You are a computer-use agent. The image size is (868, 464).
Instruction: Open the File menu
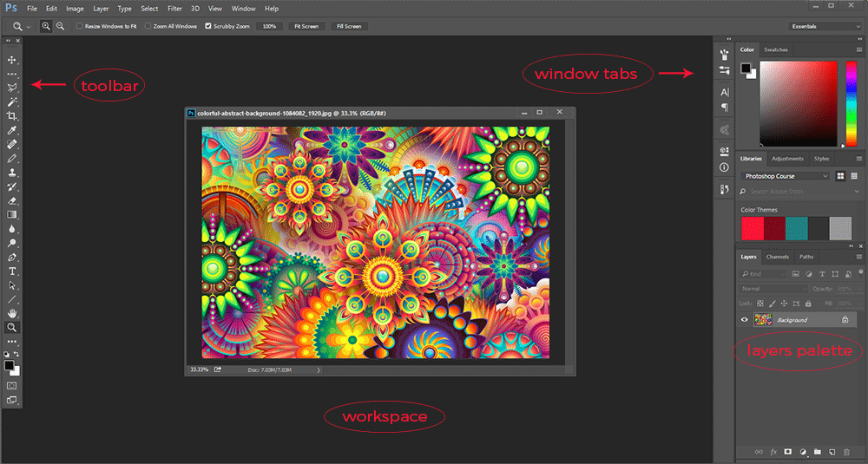32,9
